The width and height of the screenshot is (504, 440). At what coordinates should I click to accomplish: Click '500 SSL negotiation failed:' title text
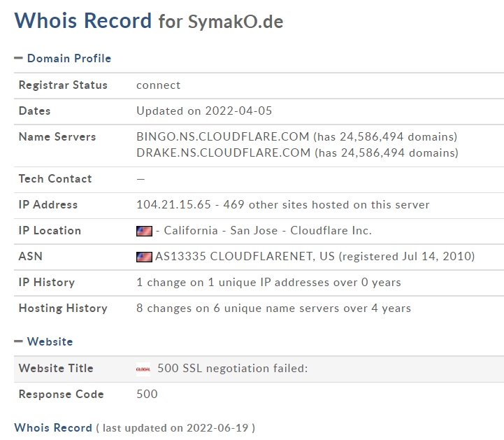coord(233,368)
